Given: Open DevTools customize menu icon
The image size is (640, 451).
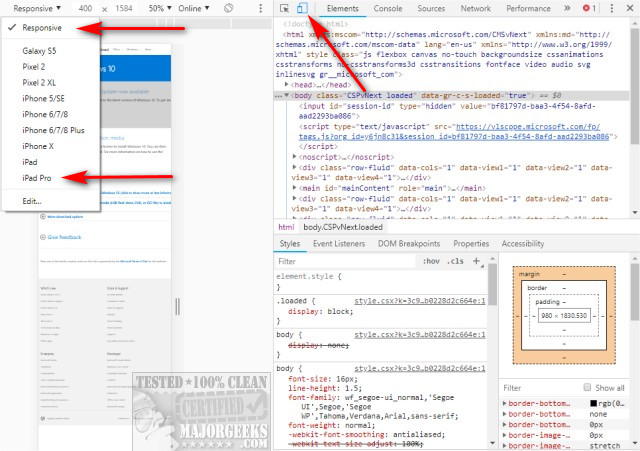Looking at the screenshot, I should (x=611, y=8).
